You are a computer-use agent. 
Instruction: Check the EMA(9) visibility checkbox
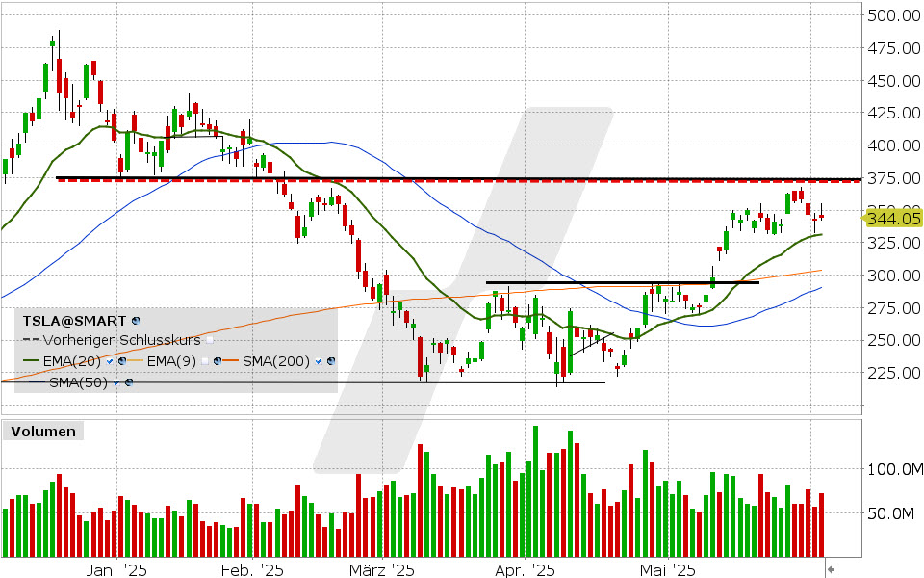tap(205, 361)
